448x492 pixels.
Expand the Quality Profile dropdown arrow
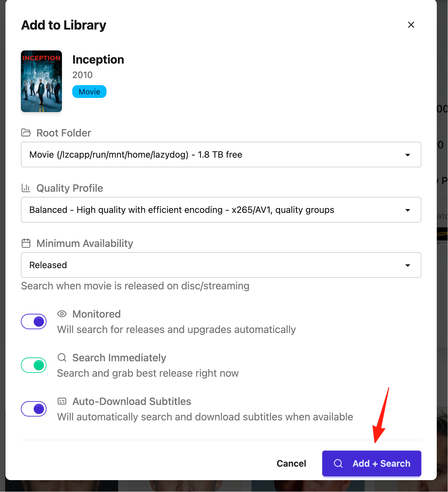point(408,210)
